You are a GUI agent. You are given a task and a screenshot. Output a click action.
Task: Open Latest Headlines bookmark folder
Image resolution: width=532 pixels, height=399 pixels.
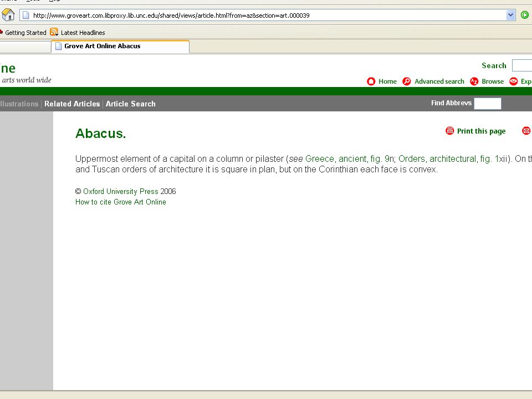click(83, 33)
